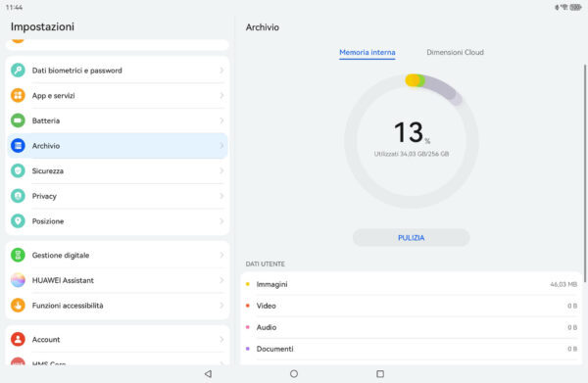
Task: Open chevron in the Posizione row
Action: [x=221, y=220]
